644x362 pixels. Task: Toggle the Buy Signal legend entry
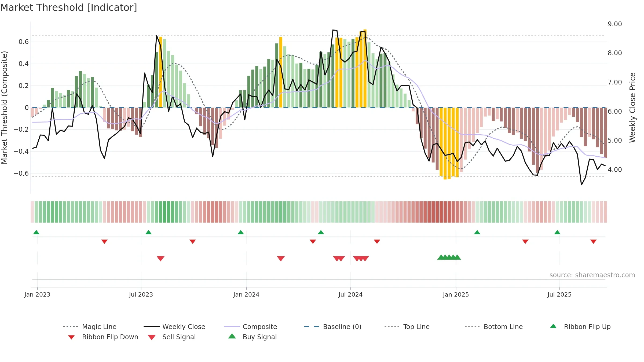(252, 337)
